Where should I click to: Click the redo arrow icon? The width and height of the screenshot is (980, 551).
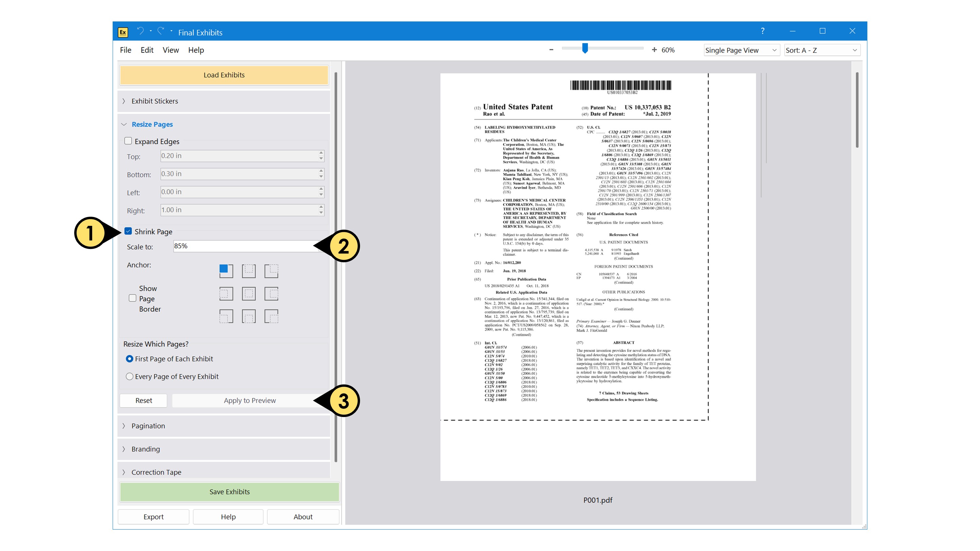pyautogui.click(x=161, y=31)
